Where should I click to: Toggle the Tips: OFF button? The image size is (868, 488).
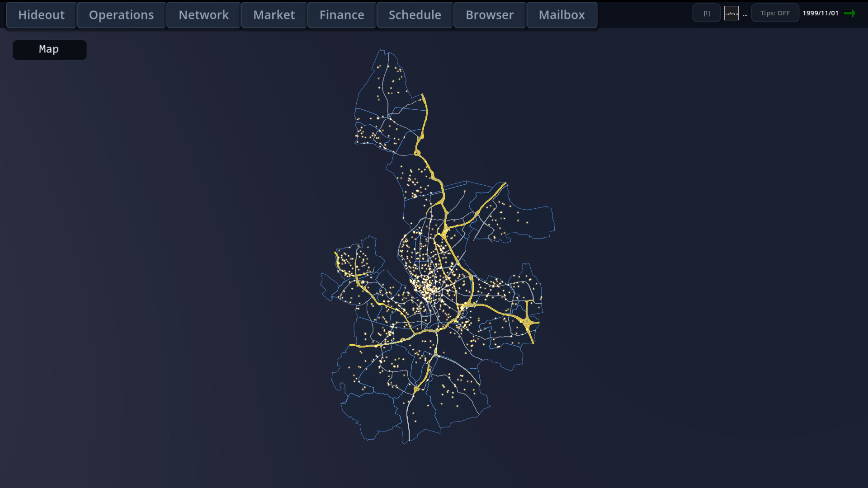(x=775, y=13)
